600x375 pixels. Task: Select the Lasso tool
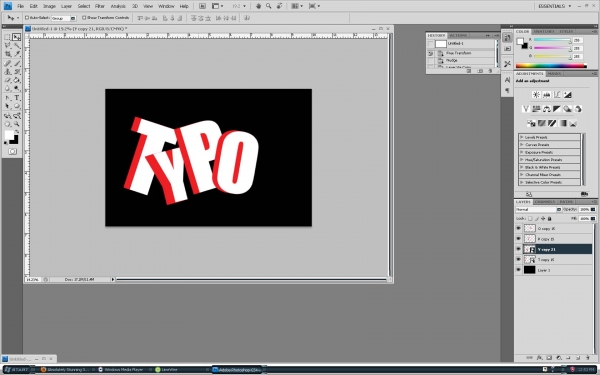pos(7,46)
